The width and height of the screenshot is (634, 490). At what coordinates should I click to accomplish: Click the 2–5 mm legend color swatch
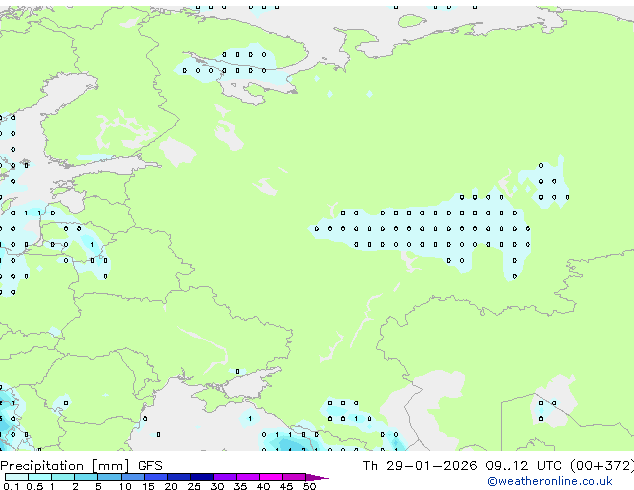[x=86, y=477]
